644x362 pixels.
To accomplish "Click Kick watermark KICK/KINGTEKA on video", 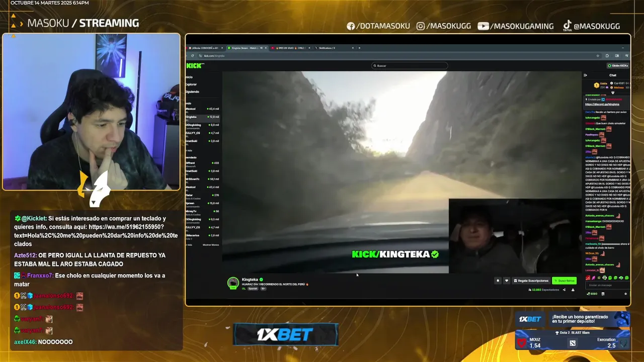I will (x=395, y=254).
